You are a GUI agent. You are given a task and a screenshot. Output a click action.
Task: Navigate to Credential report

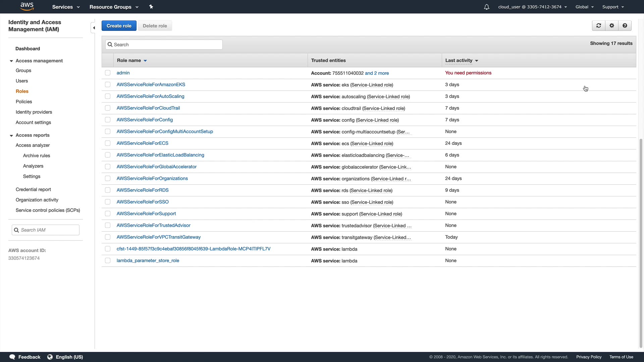pyautogui.click(x=33, y=189)
